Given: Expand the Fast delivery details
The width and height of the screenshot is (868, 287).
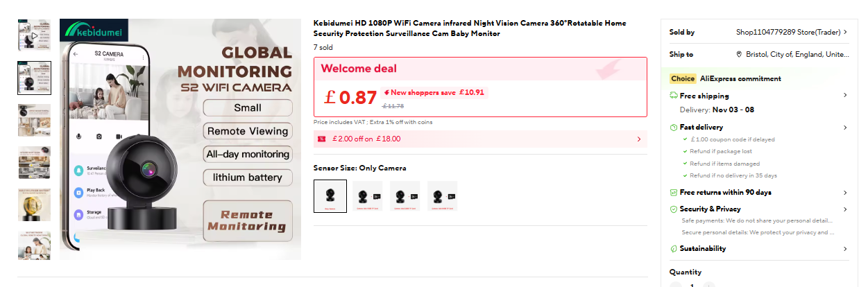Looking at the screenshot, I should point(844,128).
